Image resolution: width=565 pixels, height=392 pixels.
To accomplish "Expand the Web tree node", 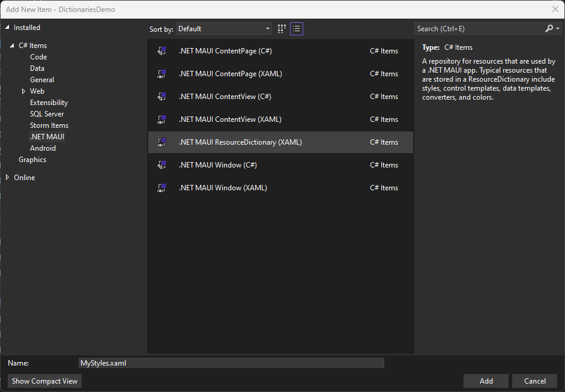I will pos(23,91).
